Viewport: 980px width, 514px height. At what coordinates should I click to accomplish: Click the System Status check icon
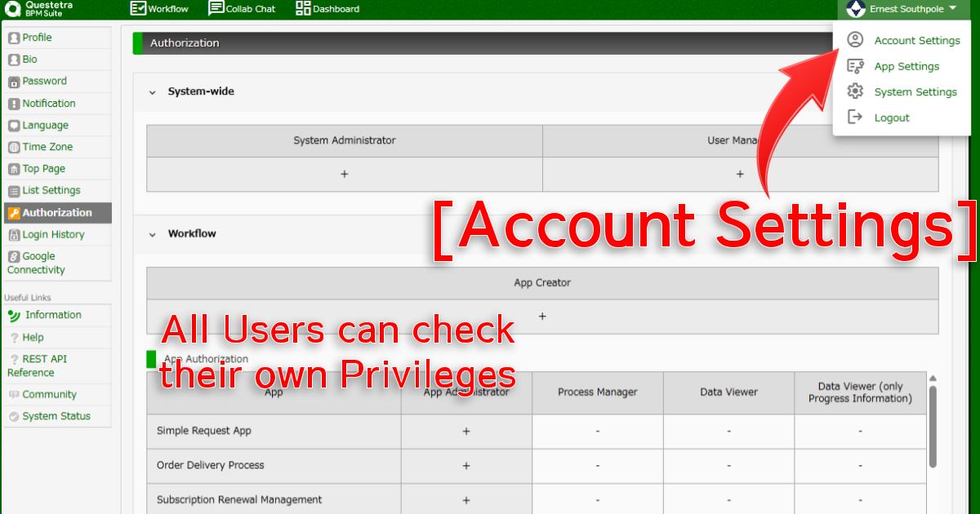[x=14, y=417]
